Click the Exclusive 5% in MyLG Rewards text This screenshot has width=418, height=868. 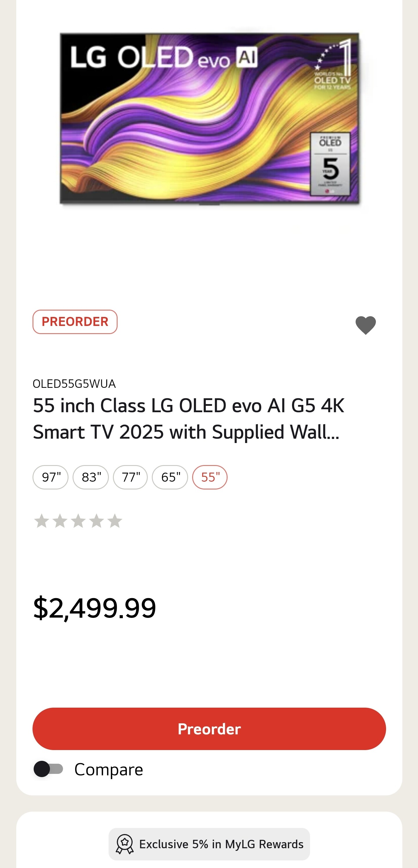pyautogui.click(x=221, y=844)
